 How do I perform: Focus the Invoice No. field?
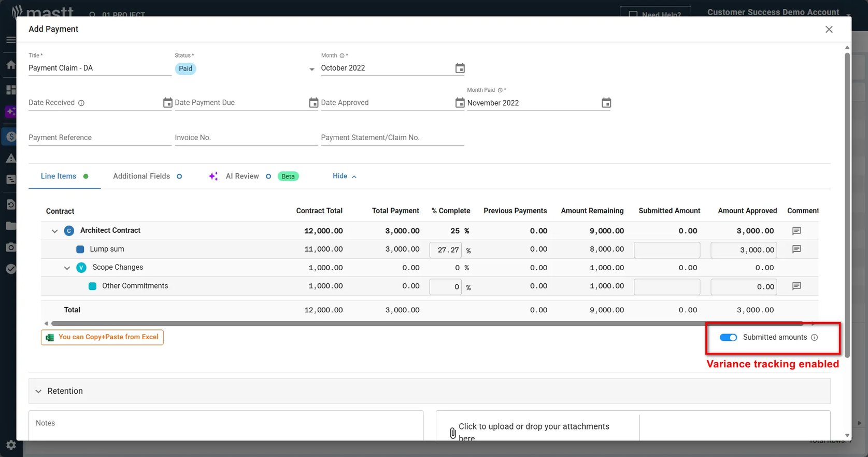246,137
